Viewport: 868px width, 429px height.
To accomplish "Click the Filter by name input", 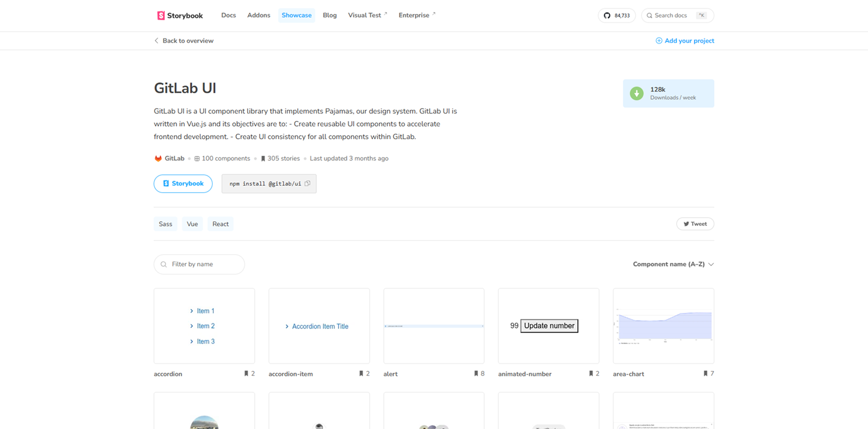I will [x=199, y=264].
